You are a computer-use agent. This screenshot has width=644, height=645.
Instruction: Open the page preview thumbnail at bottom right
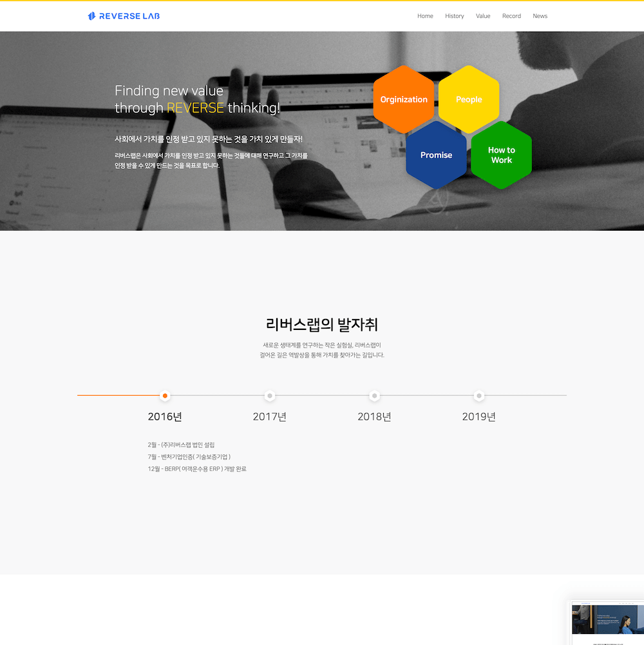coord(606,622)
